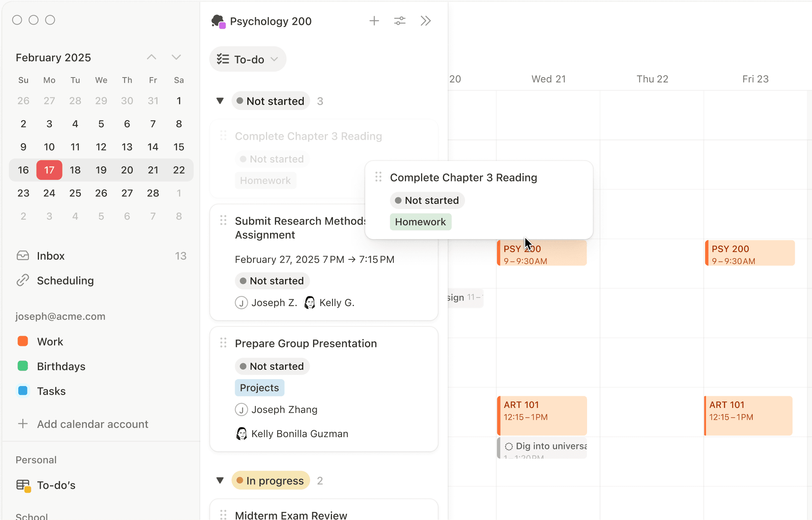
Task: Toggle the Tasks calendar checkbox
Action: coord(23,391)
